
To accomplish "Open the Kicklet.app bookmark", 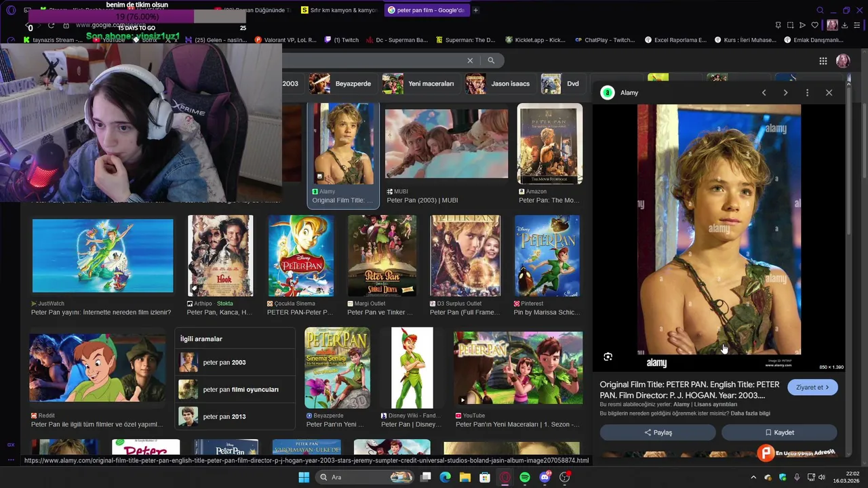I will (x=535, y=40).
